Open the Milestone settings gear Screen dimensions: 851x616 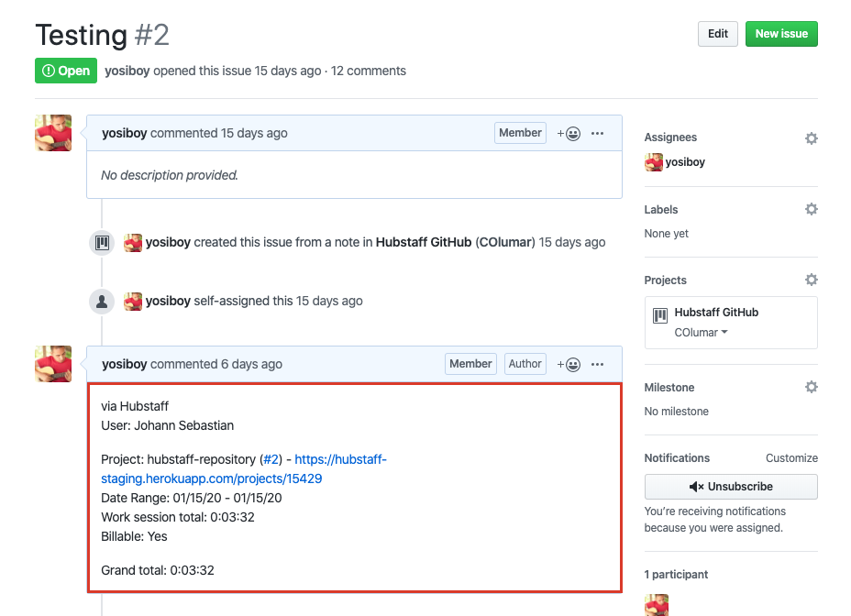point(811,387)
